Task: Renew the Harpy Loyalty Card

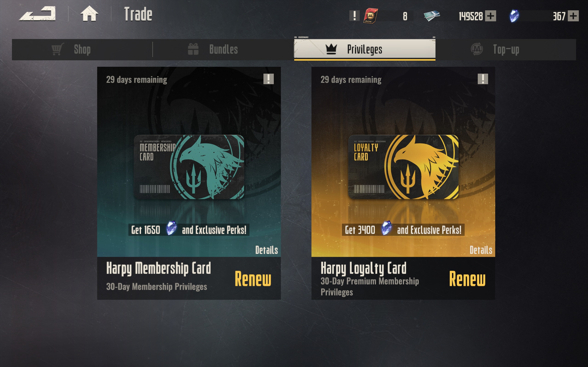Action: [x=467, y=279]
